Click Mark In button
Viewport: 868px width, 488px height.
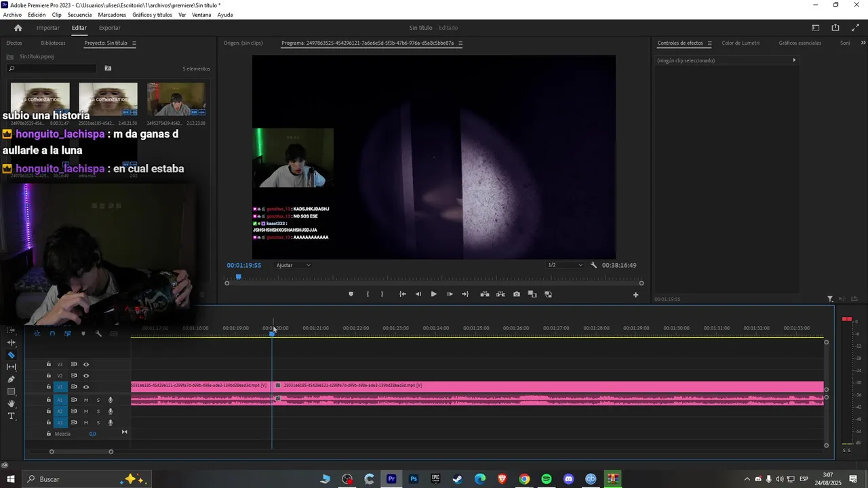tap(368, 294)
